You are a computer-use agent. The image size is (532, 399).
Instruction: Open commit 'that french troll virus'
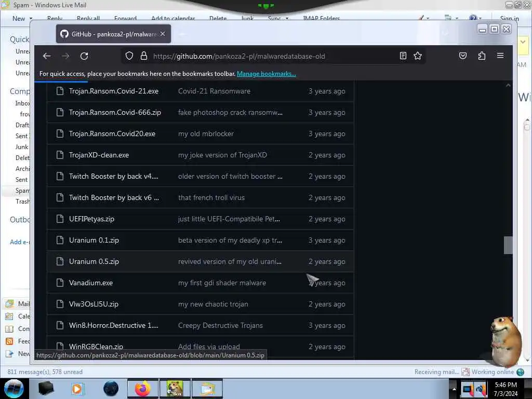(211, 197)
